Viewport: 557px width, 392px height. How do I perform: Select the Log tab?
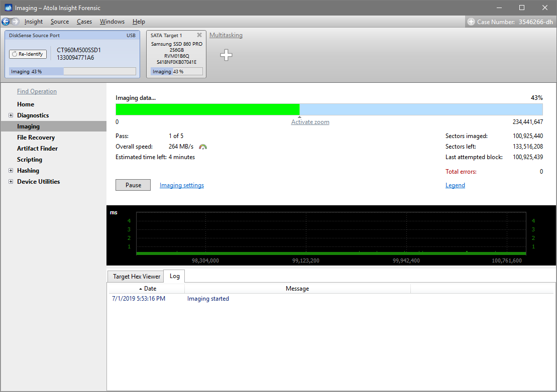(x=174, y=276)
